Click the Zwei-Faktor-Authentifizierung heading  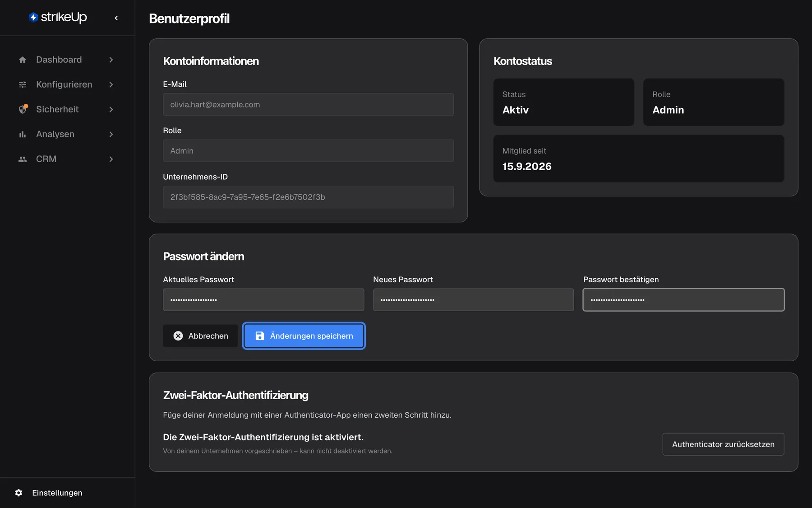tap(235, 395)
